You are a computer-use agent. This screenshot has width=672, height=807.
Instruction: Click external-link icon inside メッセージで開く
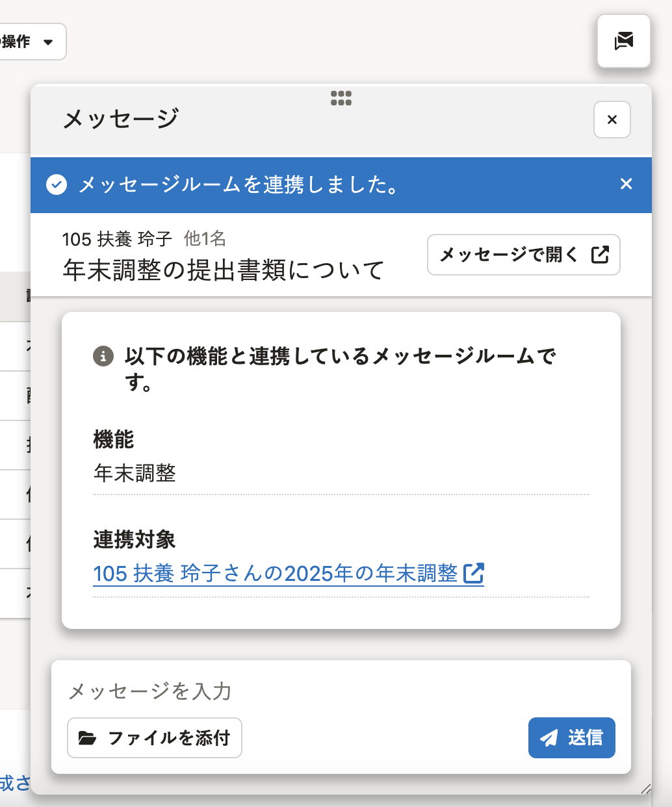pos(600,255)
